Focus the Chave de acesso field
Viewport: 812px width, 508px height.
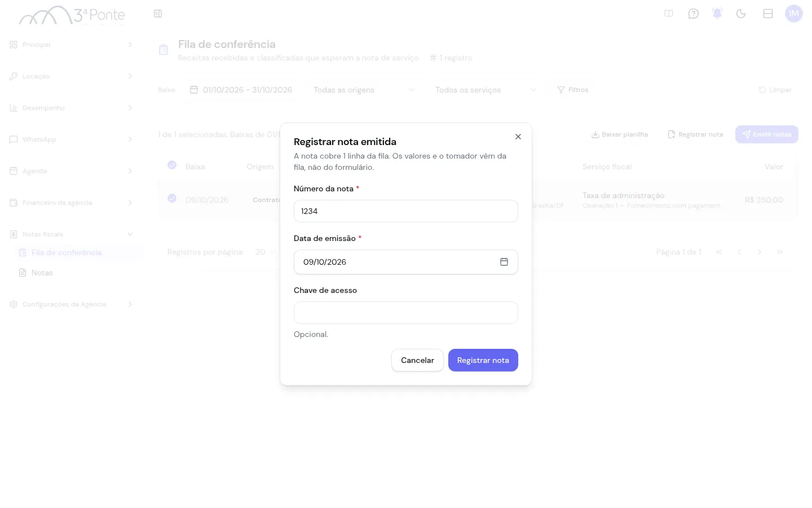(x=406, y=313)
